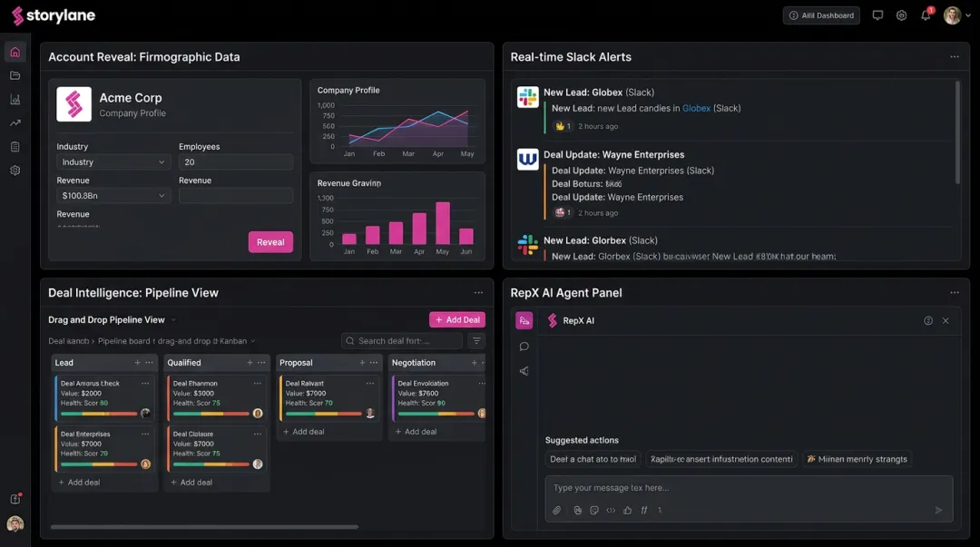Image resolution: width=980 pixels, height=547 pixels.
Task: Click the thumbs up icon in message toolbar
Action: [627, 510]
